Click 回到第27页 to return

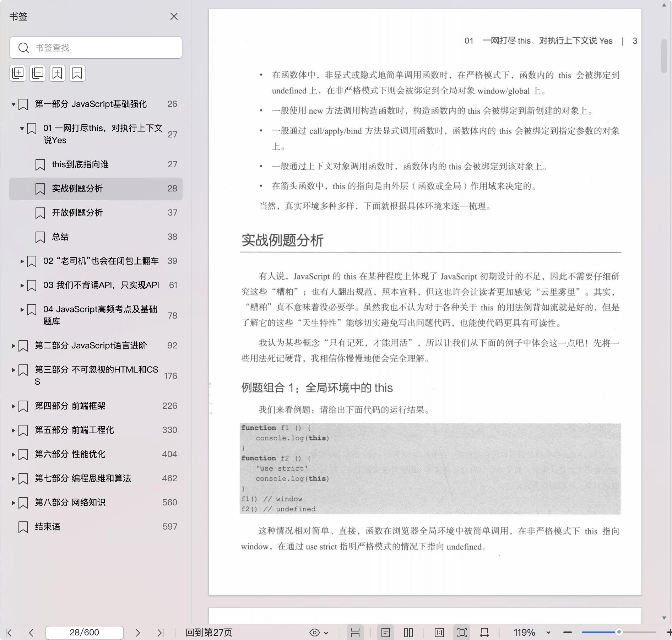[x=209, y=633]
